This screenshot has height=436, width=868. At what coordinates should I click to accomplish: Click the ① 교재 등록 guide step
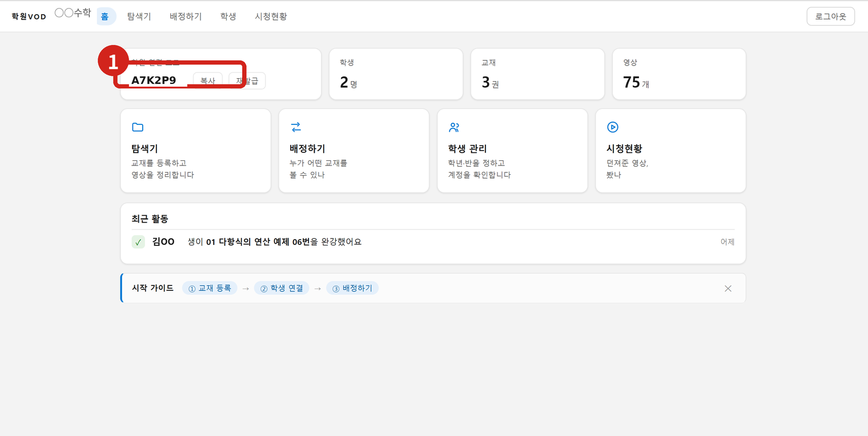tap(210, 288)
